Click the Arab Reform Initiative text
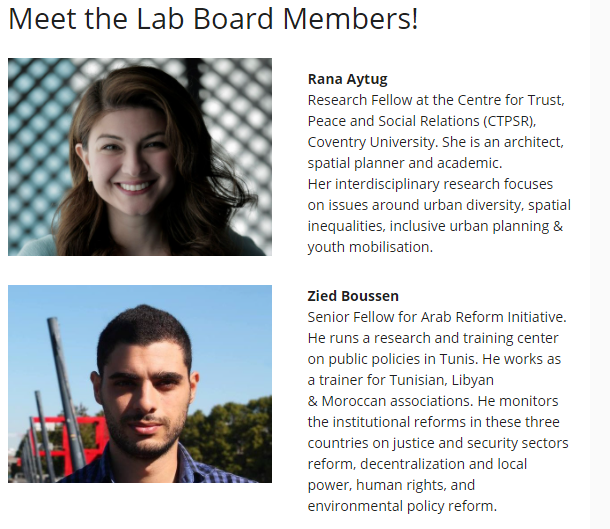Image resolution: width=610 pixels, height=529 pixels. 493,317
